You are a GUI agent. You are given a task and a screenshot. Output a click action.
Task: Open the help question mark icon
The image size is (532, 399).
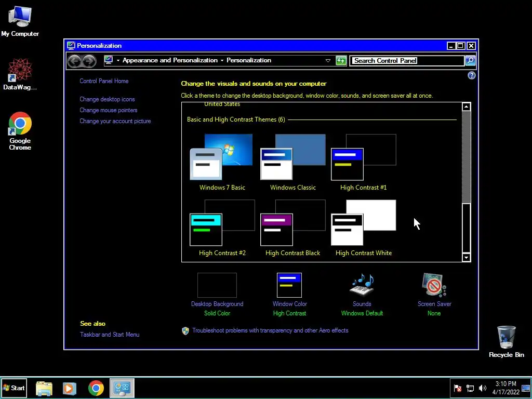coord(471,75)
